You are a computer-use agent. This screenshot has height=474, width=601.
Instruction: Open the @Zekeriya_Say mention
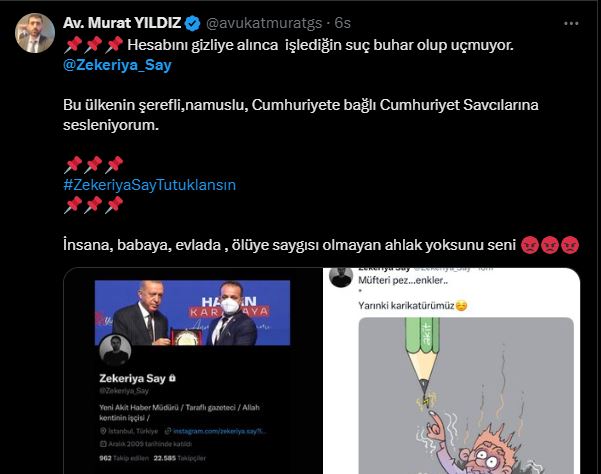[117, 65]
